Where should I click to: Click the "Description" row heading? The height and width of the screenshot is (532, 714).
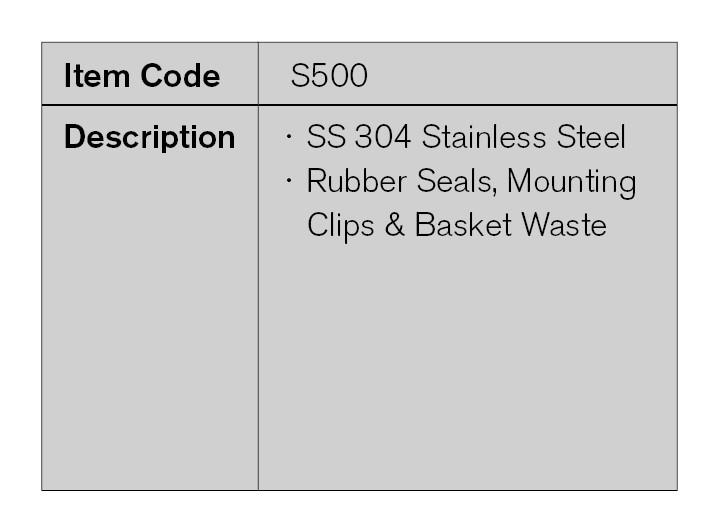point(149,137)
